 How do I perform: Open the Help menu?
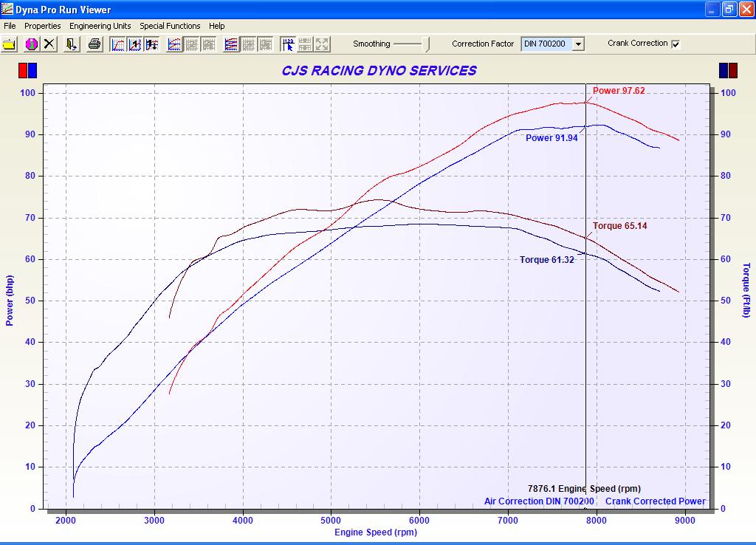(216, 26)
